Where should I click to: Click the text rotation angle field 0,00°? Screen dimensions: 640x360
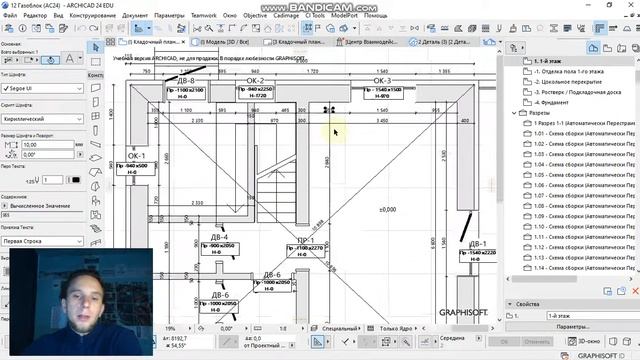(x=47, y=155)
